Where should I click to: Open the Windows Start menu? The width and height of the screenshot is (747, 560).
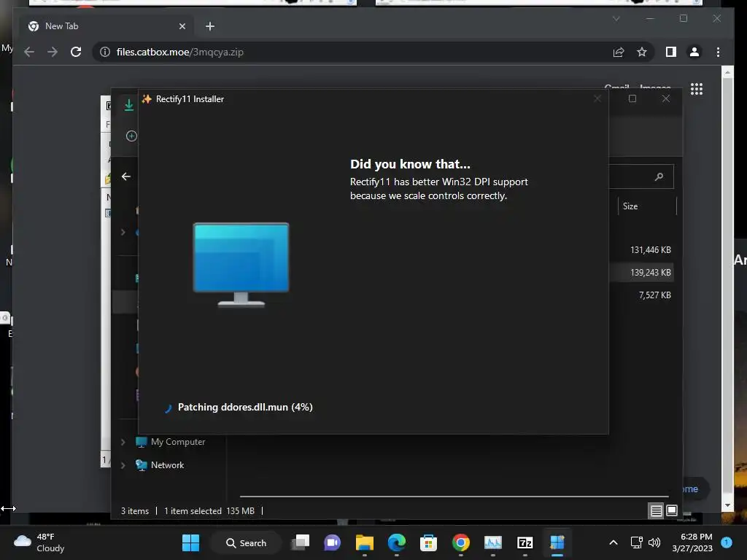click(x=190, y=542)
